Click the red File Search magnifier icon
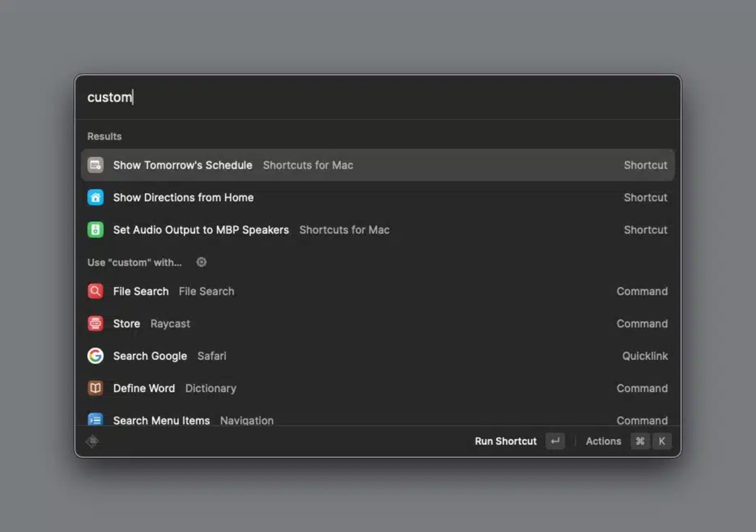The image size is (756, 532). click(96, 291)
